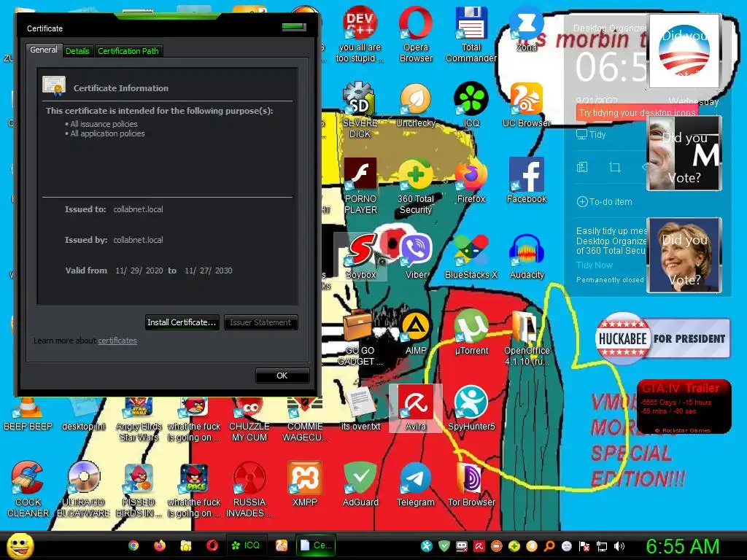Screen dimensions: 747x560
Task: Launch BlueStacks X desktop icon
Action: point(471,257)
